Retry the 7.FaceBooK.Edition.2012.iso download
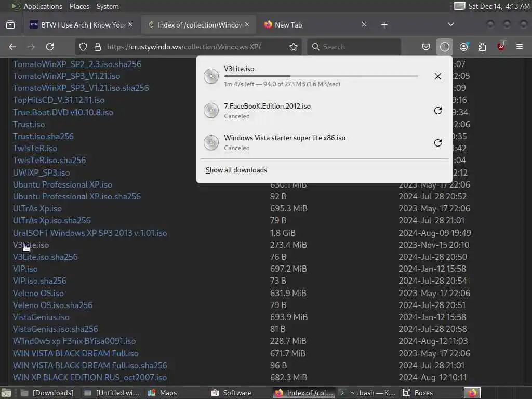Screen dimensions: 532x399 coord(437,111)
